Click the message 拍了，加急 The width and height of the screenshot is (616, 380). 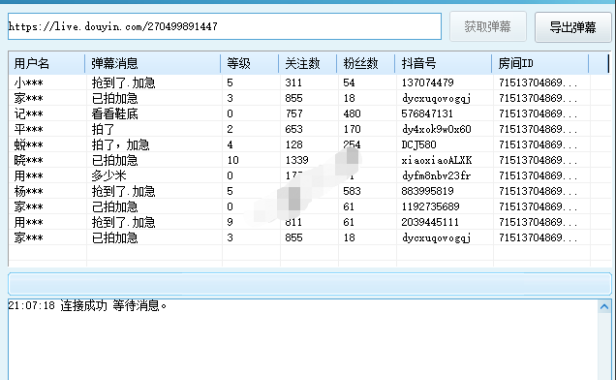120,145
